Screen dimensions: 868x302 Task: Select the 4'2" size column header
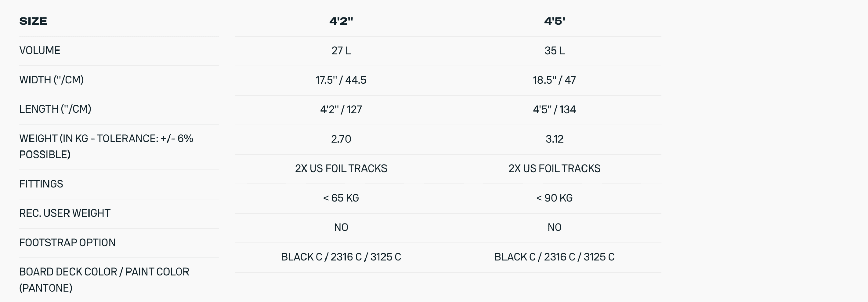pos(341,21)
